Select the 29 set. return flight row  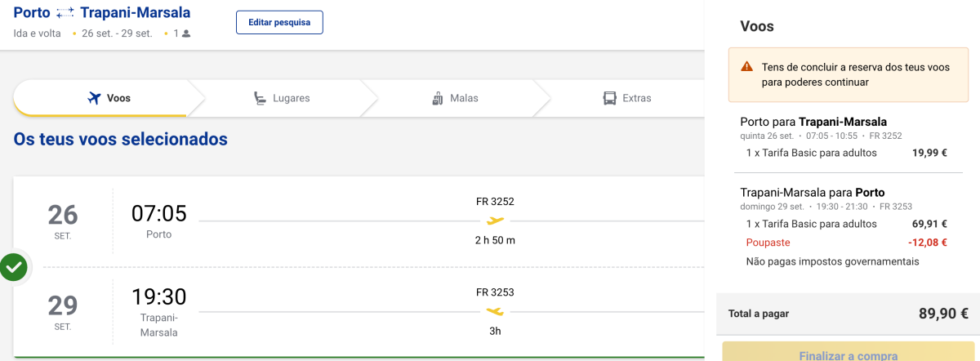pyautogui.click(x=359, y=311)
